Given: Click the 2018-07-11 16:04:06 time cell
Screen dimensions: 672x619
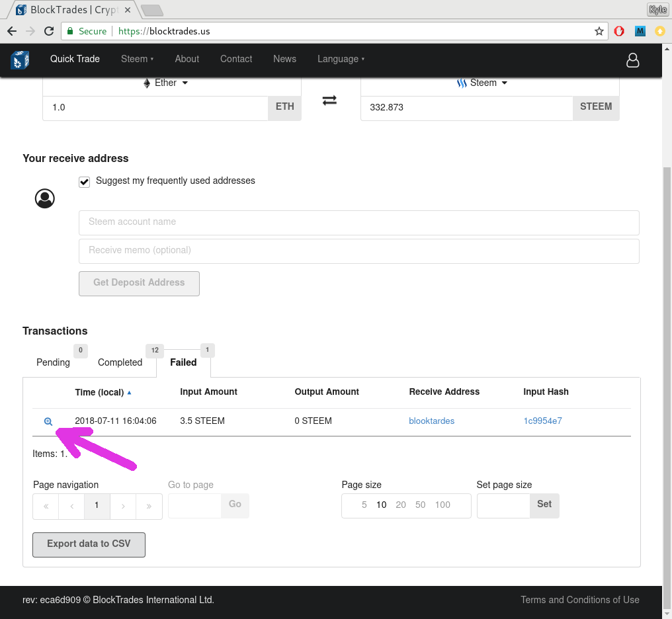Looking at the screenshot, I should 116,421.
